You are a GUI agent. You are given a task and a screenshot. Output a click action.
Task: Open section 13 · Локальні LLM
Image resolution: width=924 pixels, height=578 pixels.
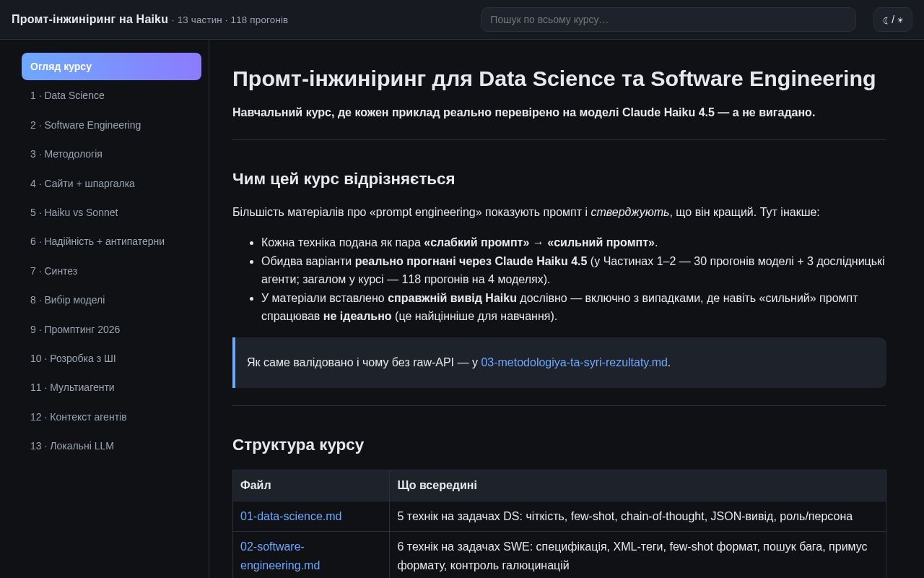pyautogui.click(x=111, y=446)
